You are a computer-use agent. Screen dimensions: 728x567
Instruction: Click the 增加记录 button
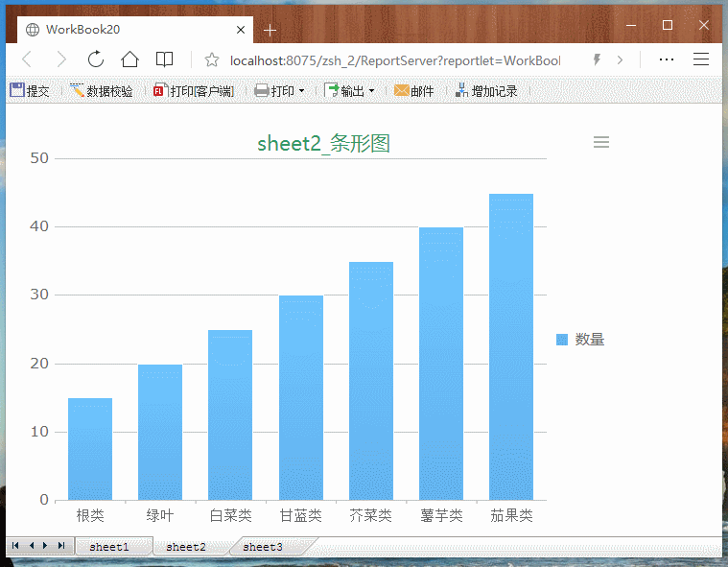486,91
